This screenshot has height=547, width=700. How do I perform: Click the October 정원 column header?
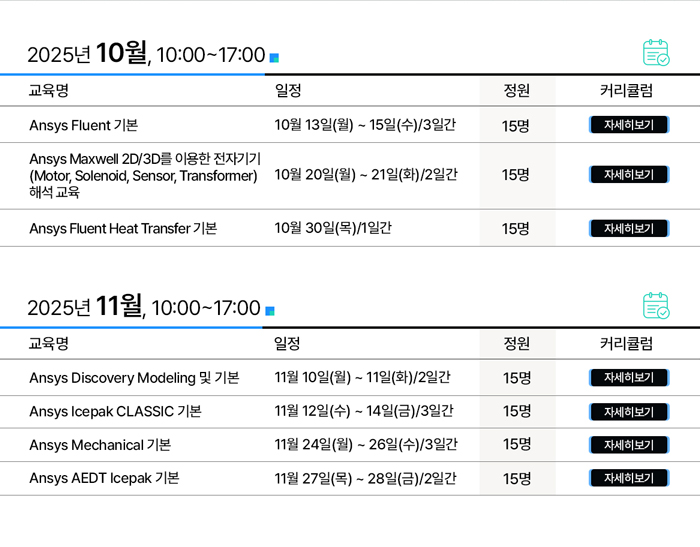pos(517,91)
